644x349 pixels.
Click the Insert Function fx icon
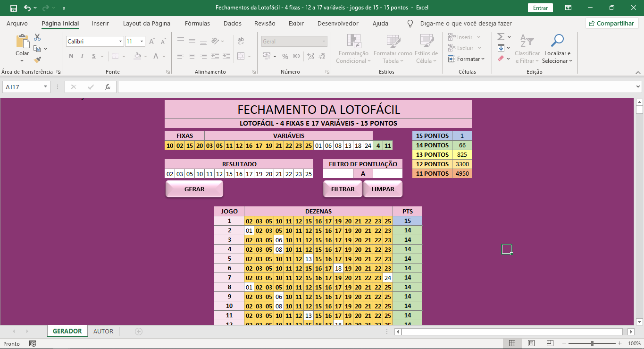tap(108, 87)
